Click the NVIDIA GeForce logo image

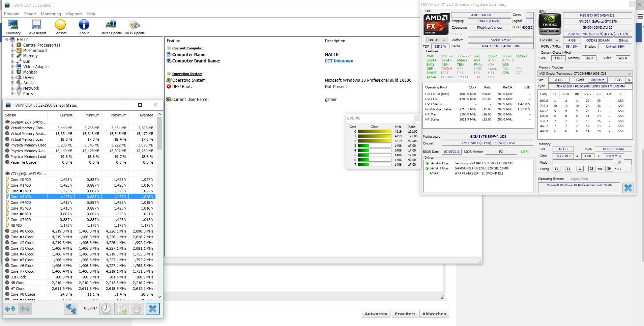(x=550, y=24)
